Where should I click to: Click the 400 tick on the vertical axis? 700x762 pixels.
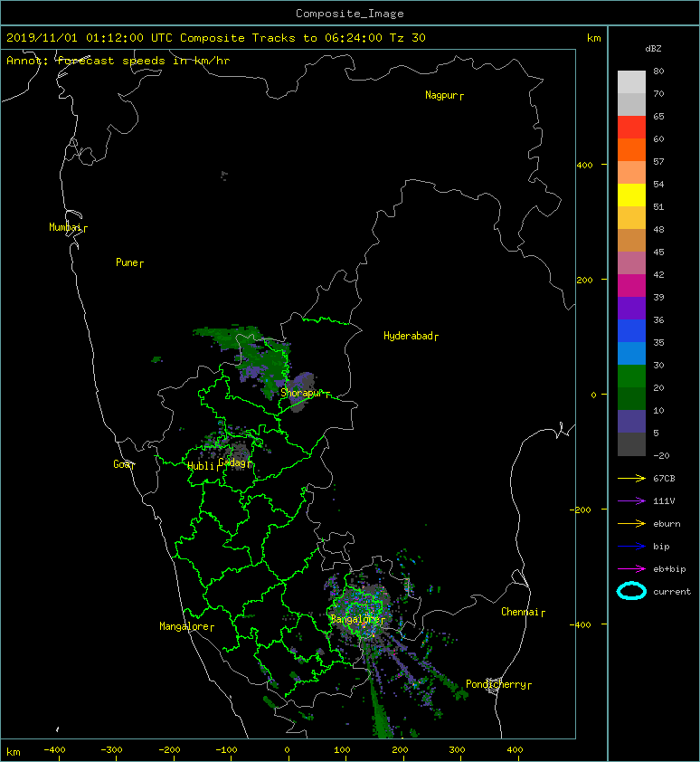[x=584, y=166]
